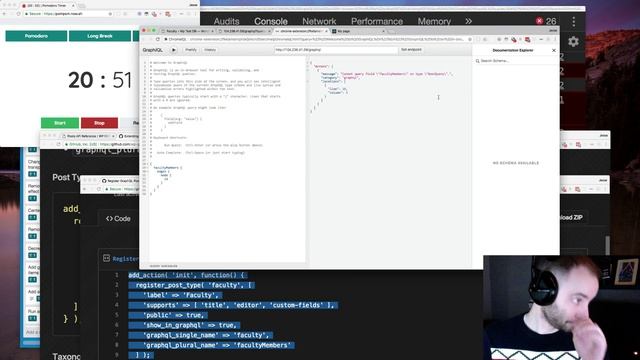Stop the Pomodoro timer
640x360 pixels.
click(99, 123)
